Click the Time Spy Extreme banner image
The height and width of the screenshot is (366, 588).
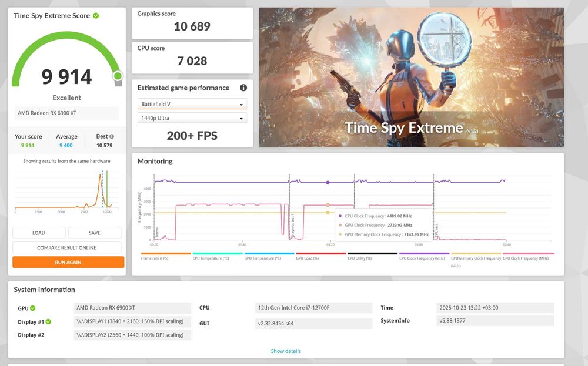pyautogui.click(x=412, y=77)
